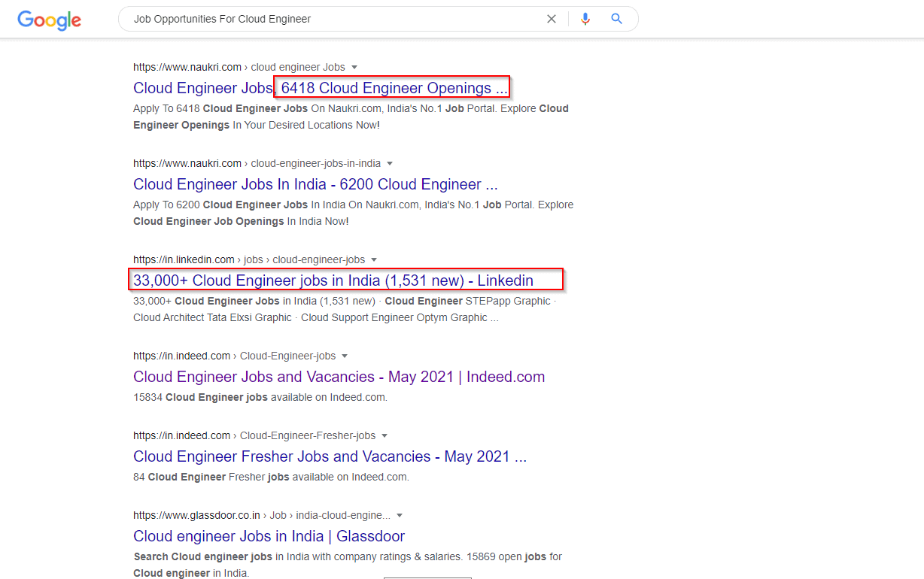This screenshot has height=579, width=924.
Task: Expand options for cloud-engineer-jobs-in-india result
Action: click(x=390, y=163)
